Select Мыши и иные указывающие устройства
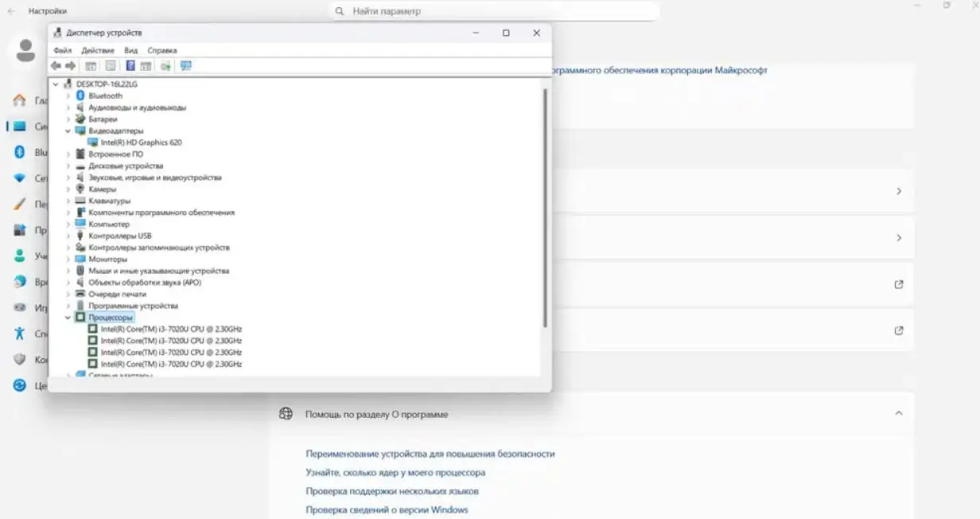980x519 pixels. point(158,271)
